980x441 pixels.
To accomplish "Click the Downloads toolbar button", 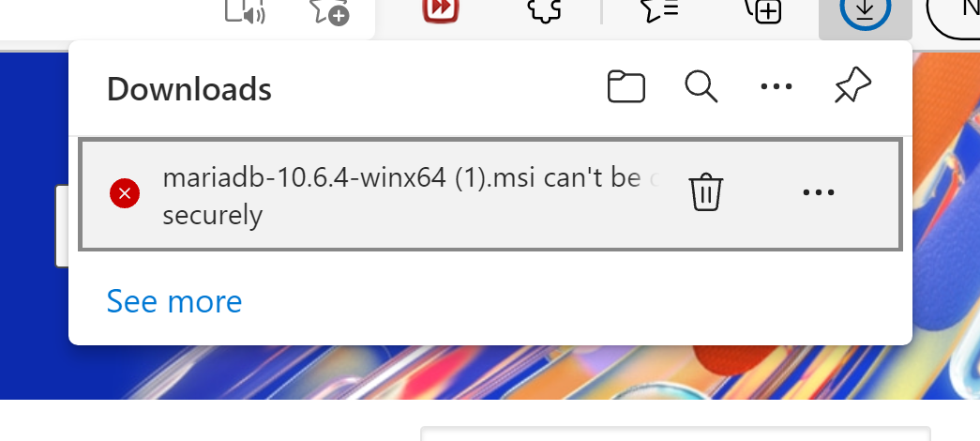I will tap(865, 12).
